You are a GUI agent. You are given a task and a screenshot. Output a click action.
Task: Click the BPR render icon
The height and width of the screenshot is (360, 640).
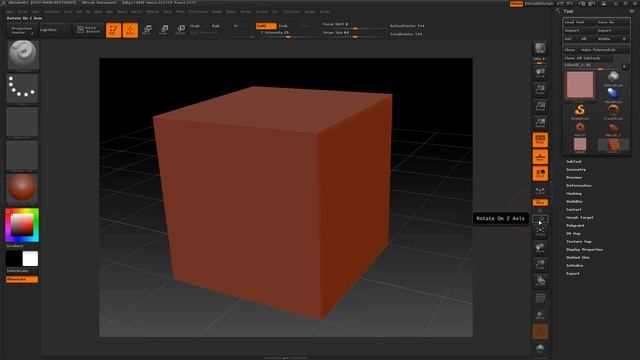[x=540, y=48]
